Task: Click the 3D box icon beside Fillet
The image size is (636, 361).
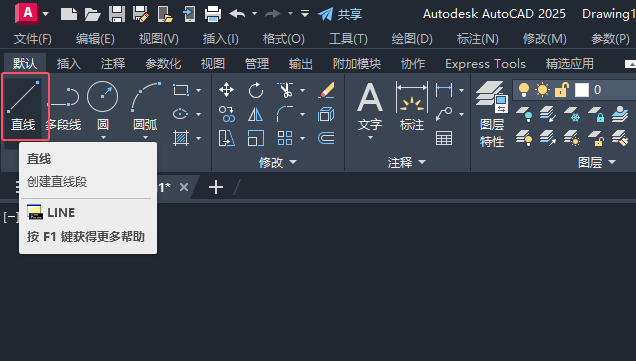Action: [327, 114]
